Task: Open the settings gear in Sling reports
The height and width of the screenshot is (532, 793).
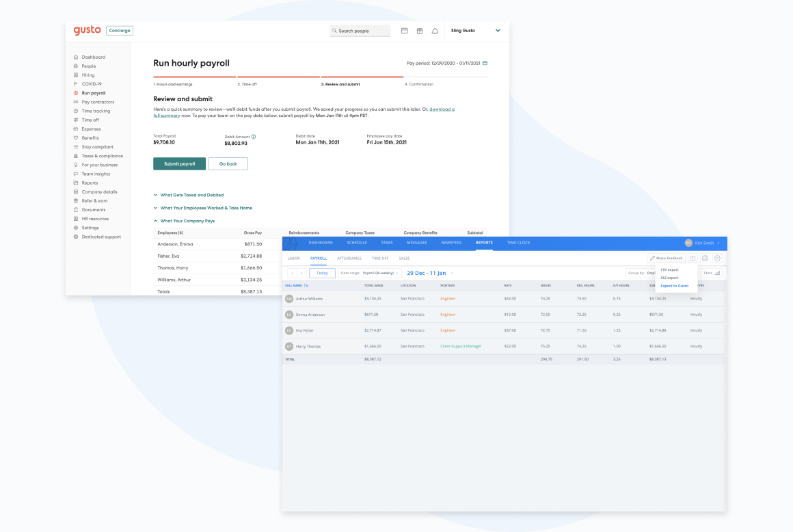Action: [717, 258]
